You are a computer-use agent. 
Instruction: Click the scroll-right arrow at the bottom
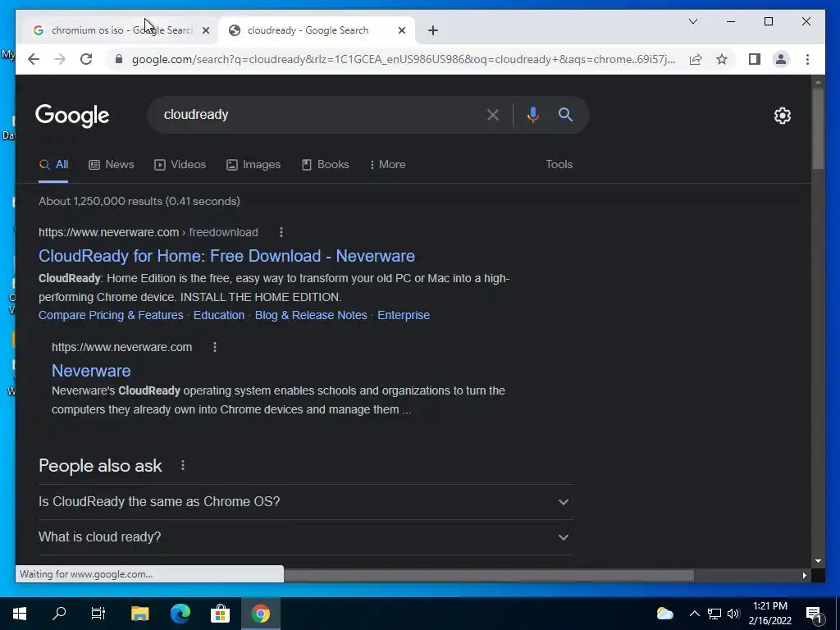804,575
